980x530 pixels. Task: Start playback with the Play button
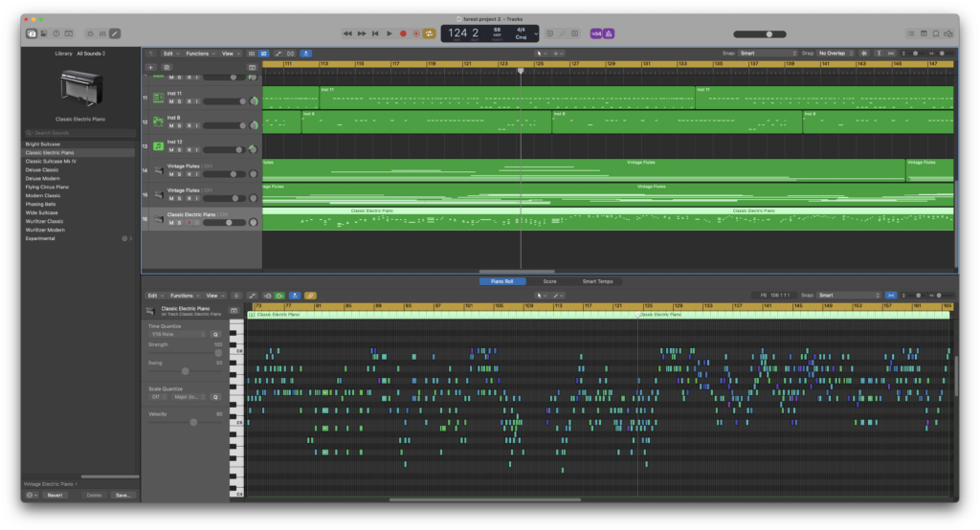coord(389,33)
